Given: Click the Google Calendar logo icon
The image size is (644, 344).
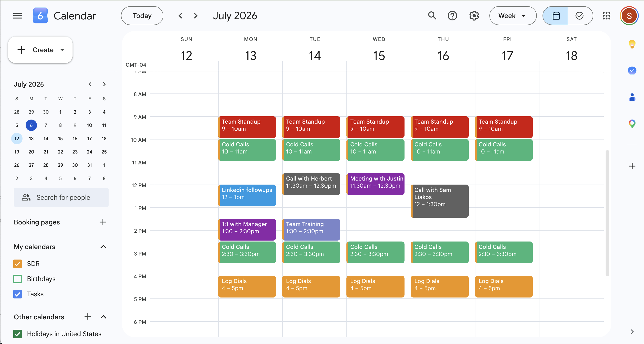Looking at the screenshot, I should [40, 16].
